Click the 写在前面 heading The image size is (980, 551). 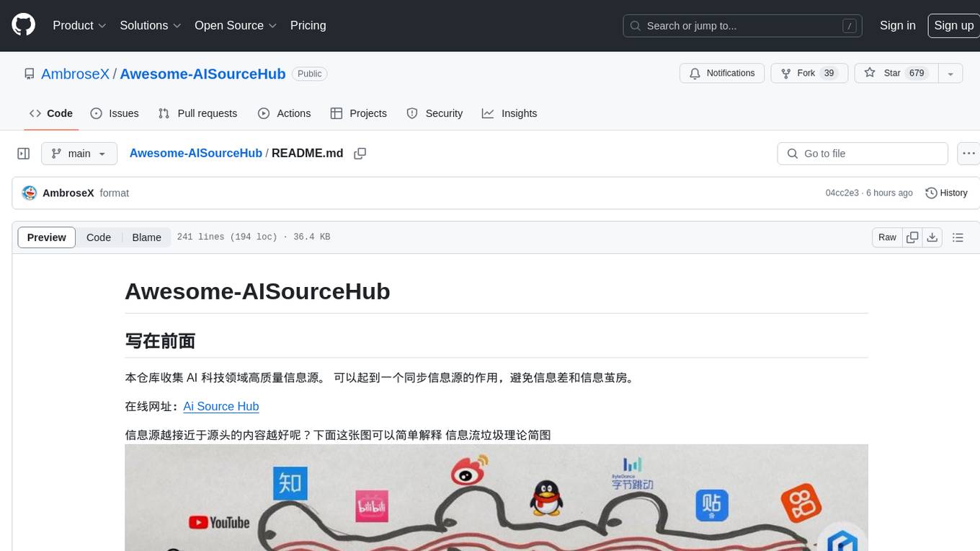click(160, 341)
